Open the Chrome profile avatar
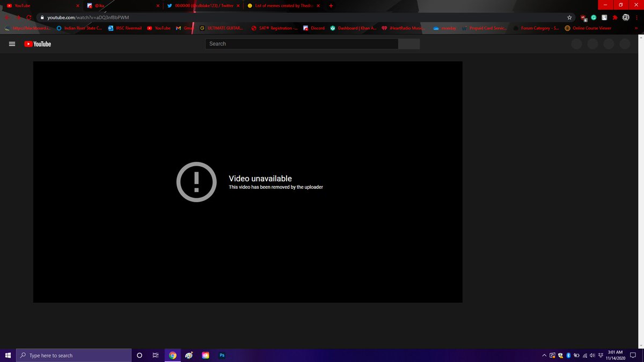This screenshot has height=362, width=644. (x=626, y=17)
